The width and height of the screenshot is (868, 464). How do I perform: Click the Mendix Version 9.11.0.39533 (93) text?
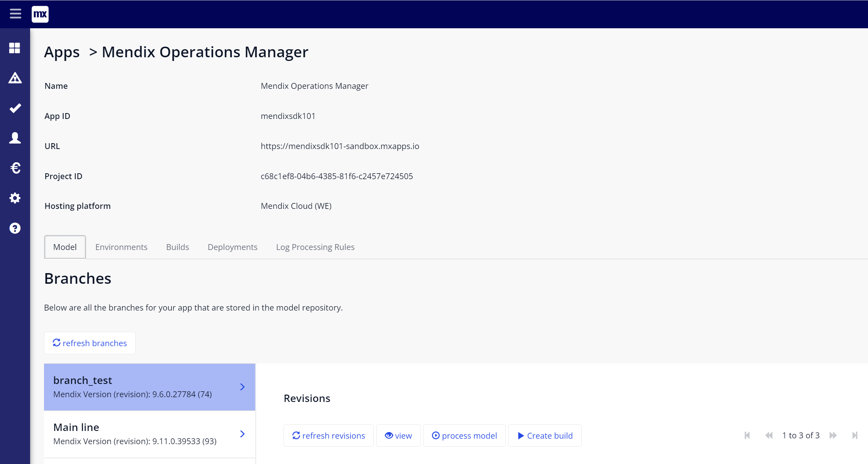coord(135,441)
